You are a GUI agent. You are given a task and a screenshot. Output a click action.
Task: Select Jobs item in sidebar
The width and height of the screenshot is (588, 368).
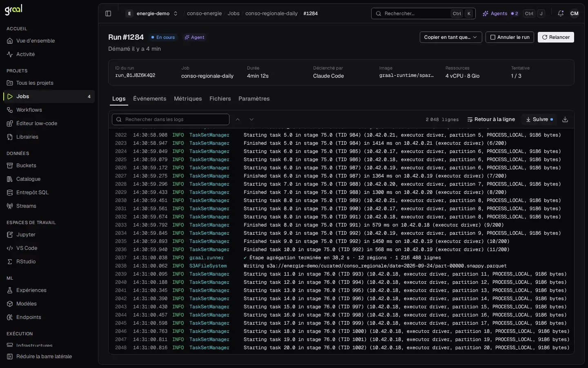(49, 96)
